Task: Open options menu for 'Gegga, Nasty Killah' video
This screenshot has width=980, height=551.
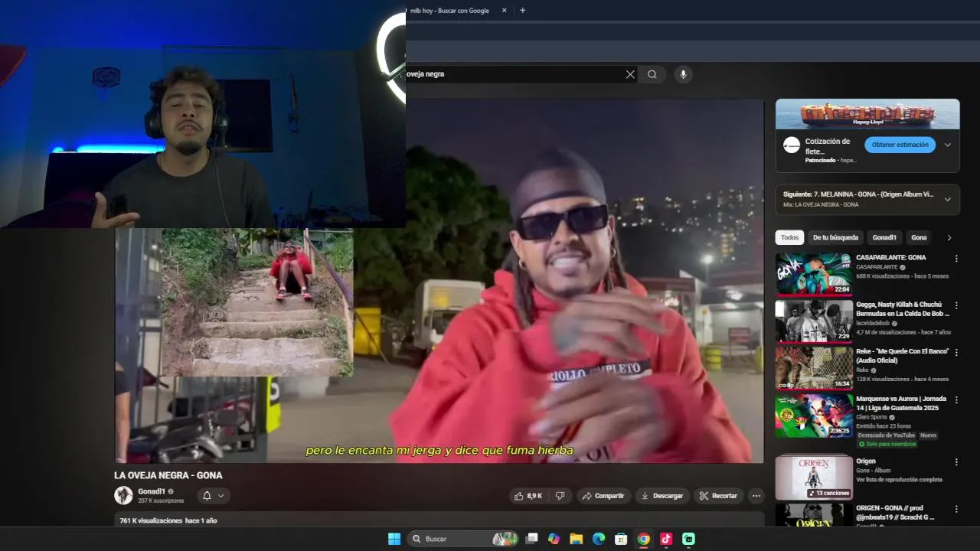Action: pyautogui.click(x=955, y=305)
